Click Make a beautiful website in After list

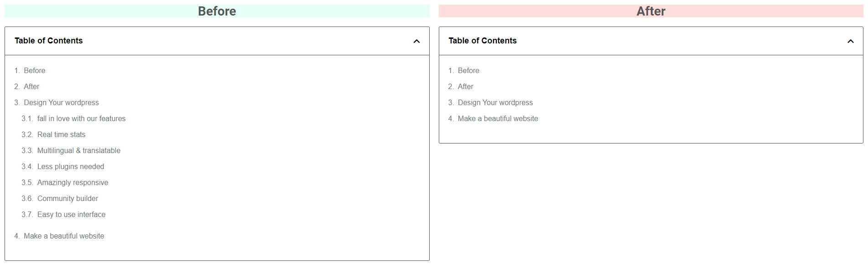[498, 118]
